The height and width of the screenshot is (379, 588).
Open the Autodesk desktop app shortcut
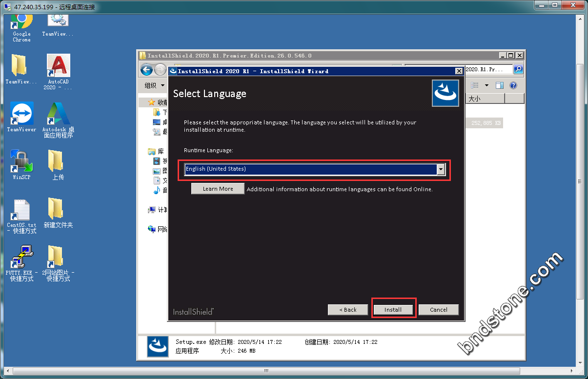coord(58,114)
